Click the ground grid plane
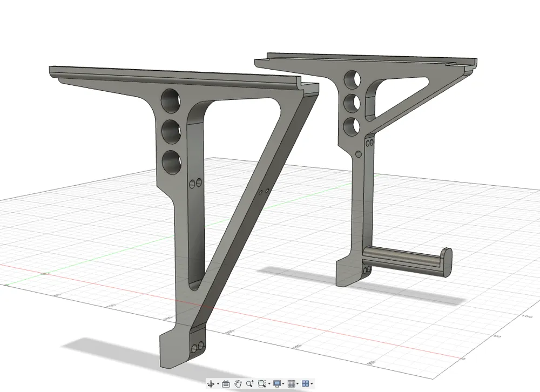Viewport: 540px width, 392px height. (97, 259)
